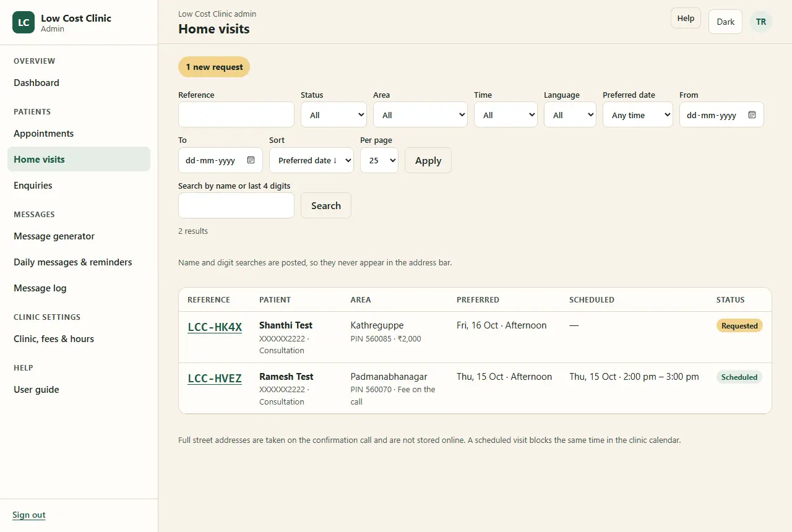This screenshot has height=532, width=792.
Task: Open Message generator page
Action: [x=79, y=236]
